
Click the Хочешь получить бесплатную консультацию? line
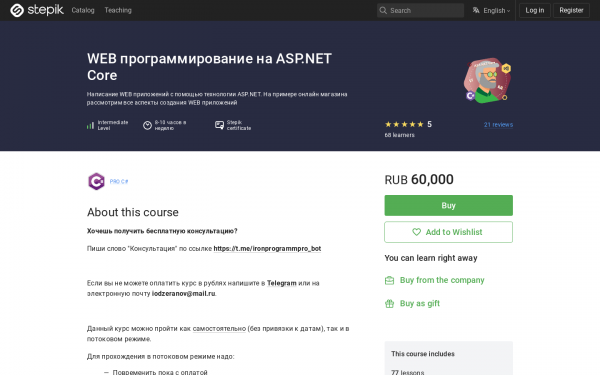pos(162,231)
